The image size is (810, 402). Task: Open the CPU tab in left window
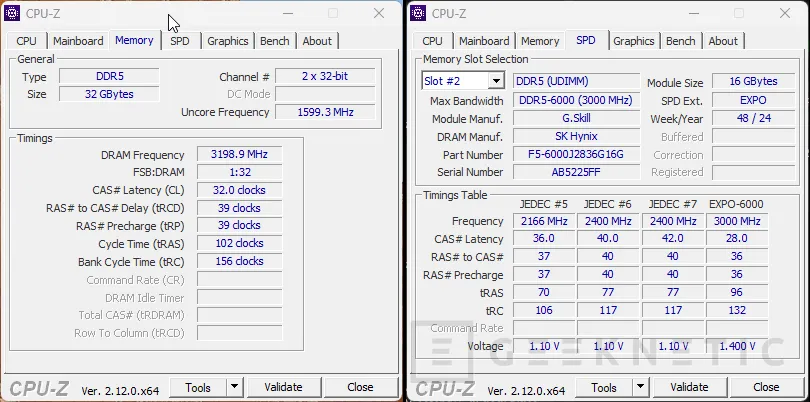tap(26, 41)
